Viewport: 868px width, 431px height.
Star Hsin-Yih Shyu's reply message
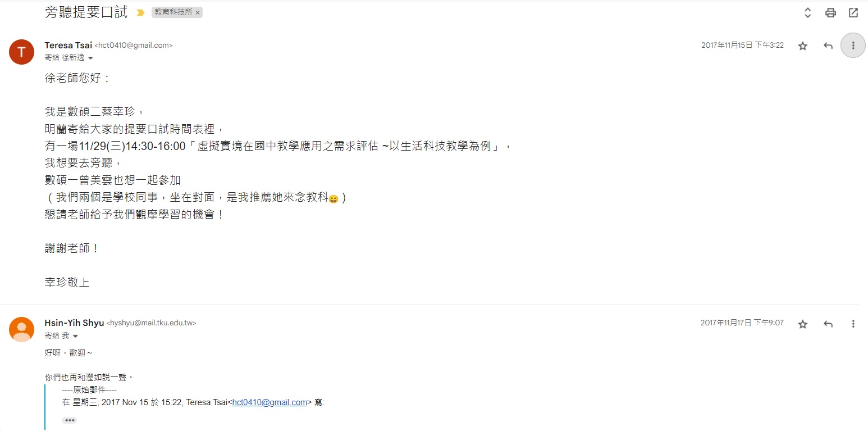(x=803, y=324)
